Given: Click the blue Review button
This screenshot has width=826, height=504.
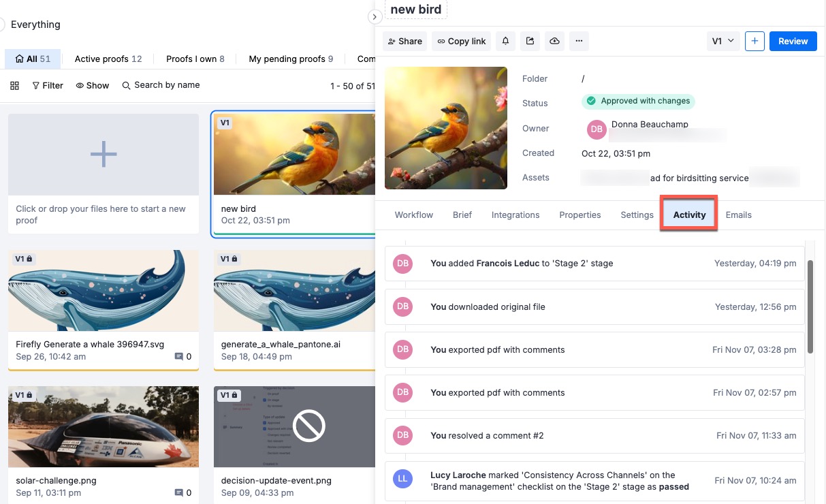Looking at the screenshot, I should [793, 41].
